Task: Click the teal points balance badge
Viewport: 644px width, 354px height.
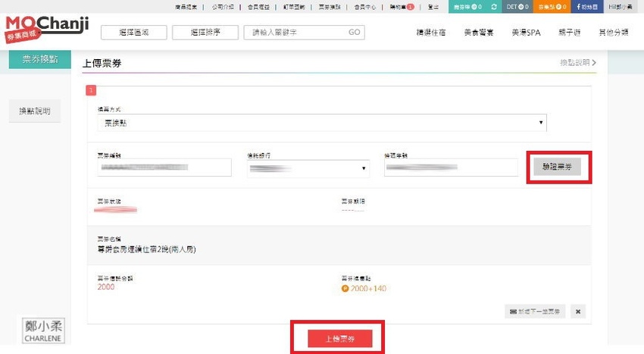Action: (x=467, y=6)
